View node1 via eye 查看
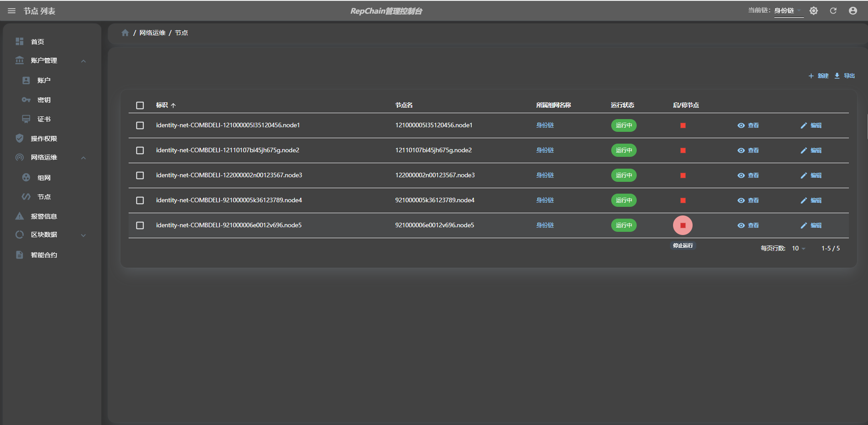Viewport: 868px width, 425px height. pyautogui.click(x=748, y=125)
